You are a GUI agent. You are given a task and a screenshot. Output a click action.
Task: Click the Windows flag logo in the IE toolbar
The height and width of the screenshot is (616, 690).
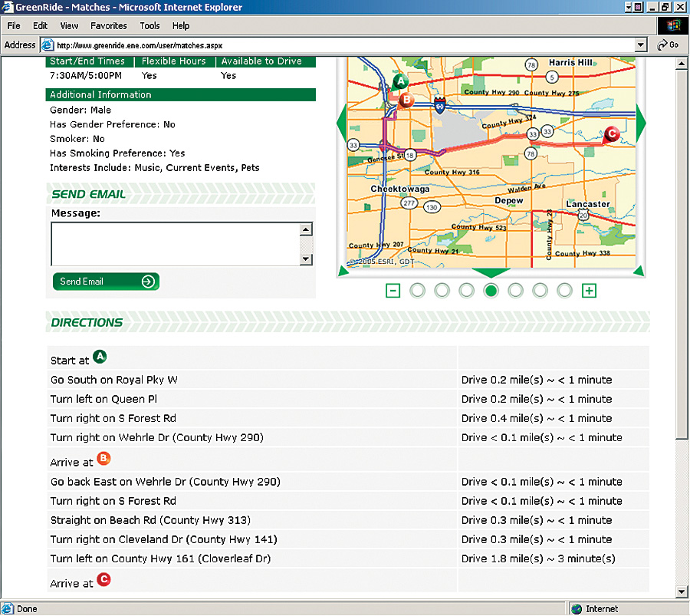[x=673, y=25]
